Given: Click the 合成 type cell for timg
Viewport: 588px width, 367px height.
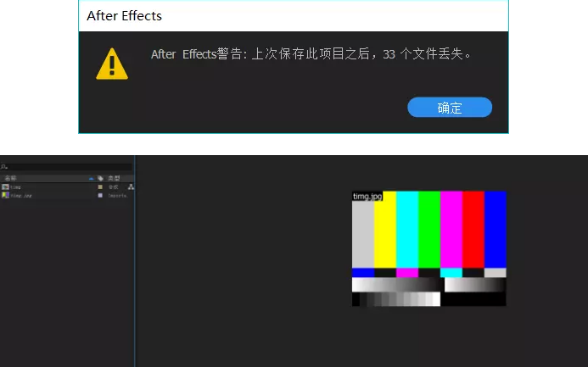Looking at the screenshot, I should (113, 186).
